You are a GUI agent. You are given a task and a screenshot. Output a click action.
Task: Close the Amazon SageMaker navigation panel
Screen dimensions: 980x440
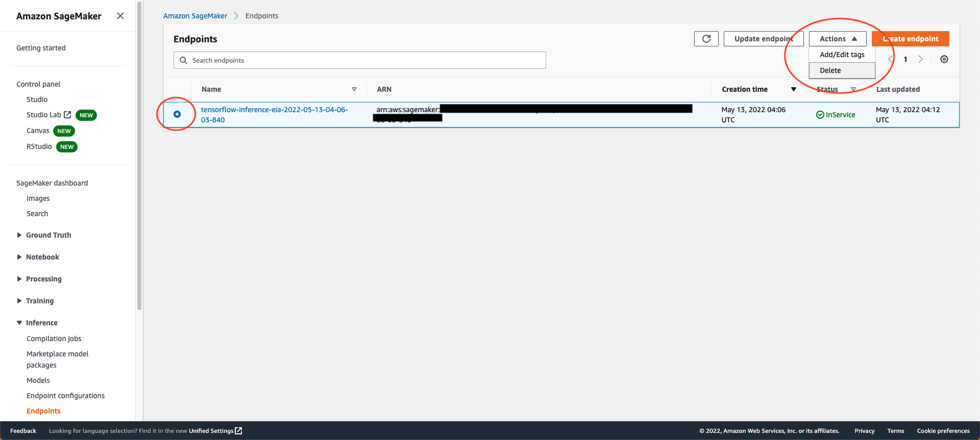pyautogui.click(x=120, y=16)
